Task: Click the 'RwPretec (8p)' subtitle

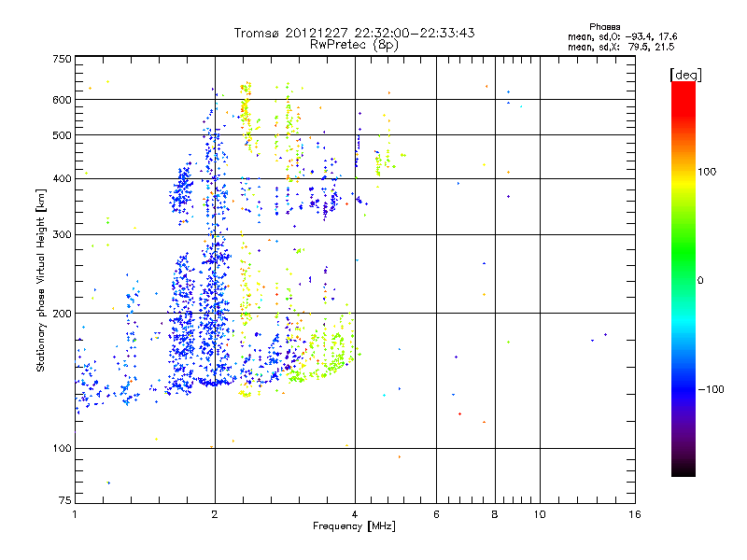Action: point(355,45)
